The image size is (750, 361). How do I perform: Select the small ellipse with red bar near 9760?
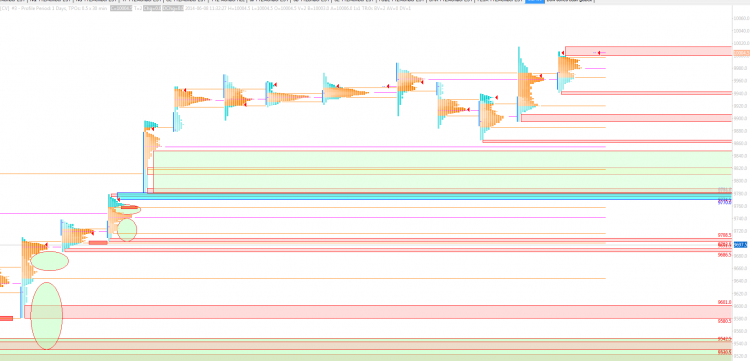127,208
